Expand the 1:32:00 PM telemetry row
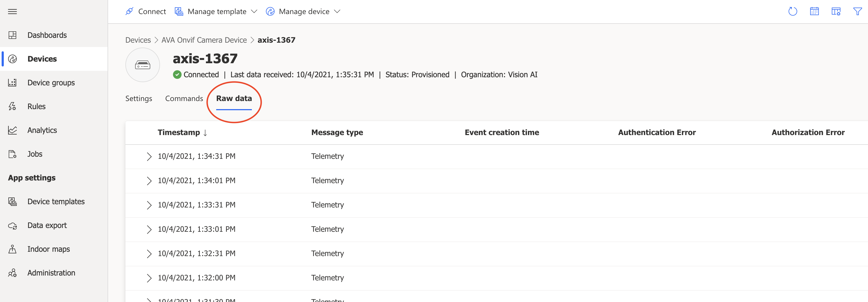The image size is (868, 302). point(149,278)
